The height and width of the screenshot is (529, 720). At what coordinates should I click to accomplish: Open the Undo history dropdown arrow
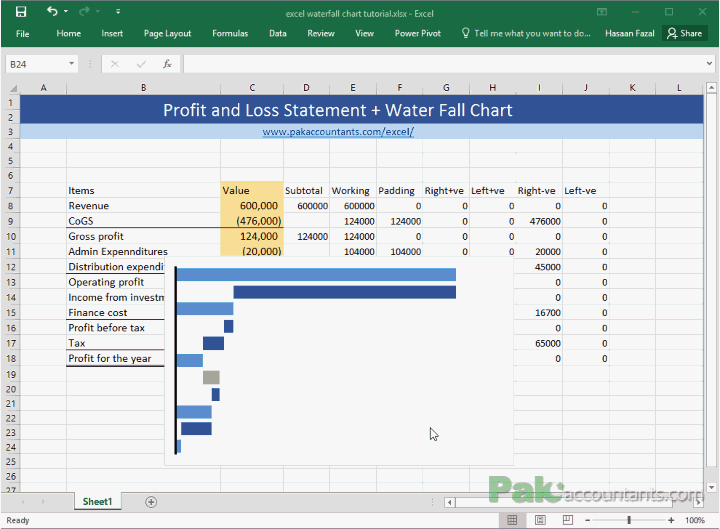[x=66, y=11]
